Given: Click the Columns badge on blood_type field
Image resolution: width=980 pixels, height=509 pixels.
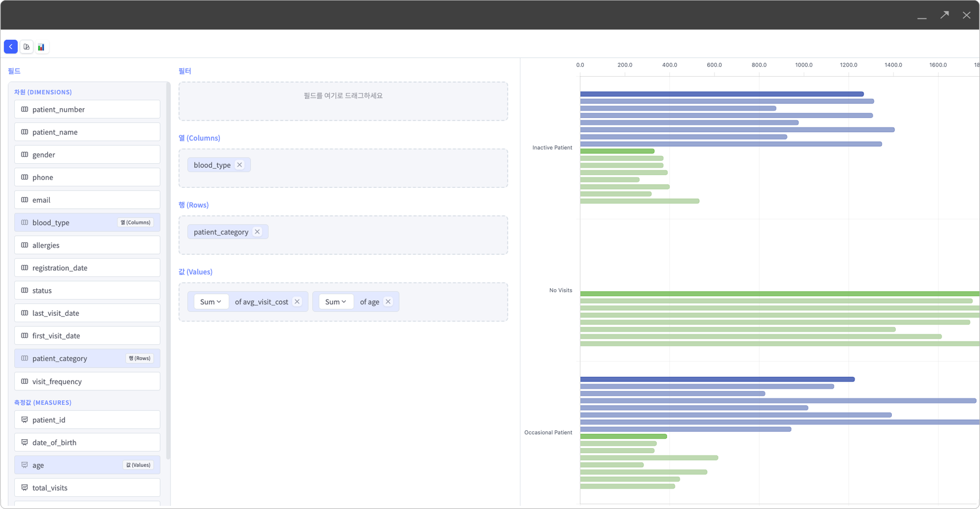Looking at the screenshot, I should 135,222.
